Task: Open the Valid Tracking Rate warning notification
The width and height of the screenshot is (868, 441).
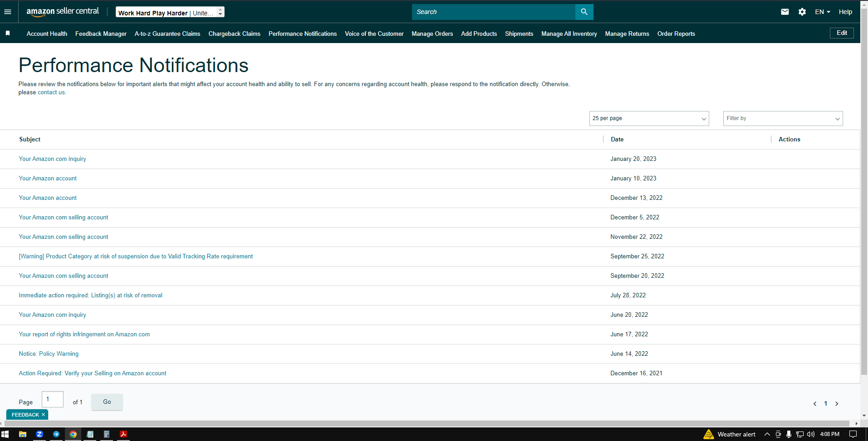Action: [136, 257]
